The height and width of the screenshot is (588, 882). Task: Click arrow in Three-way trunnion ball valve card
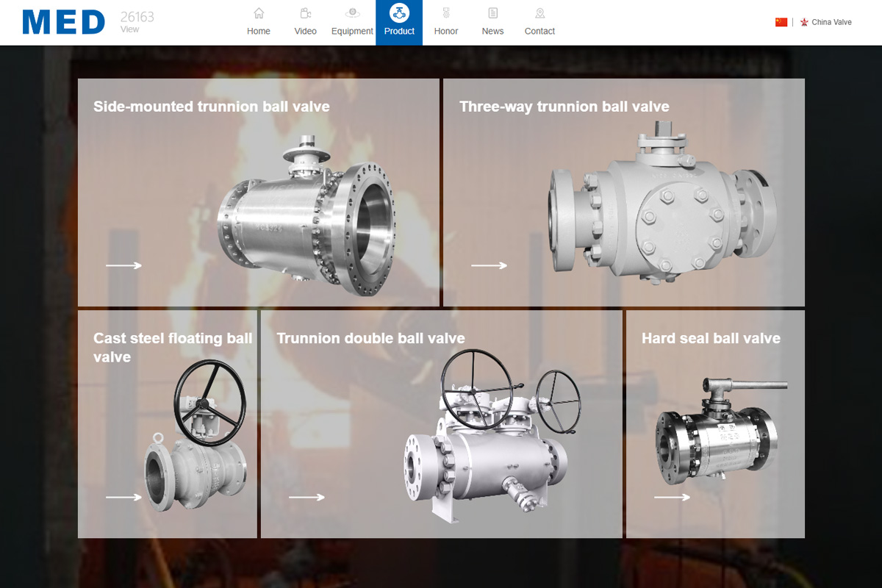[489, 265]
